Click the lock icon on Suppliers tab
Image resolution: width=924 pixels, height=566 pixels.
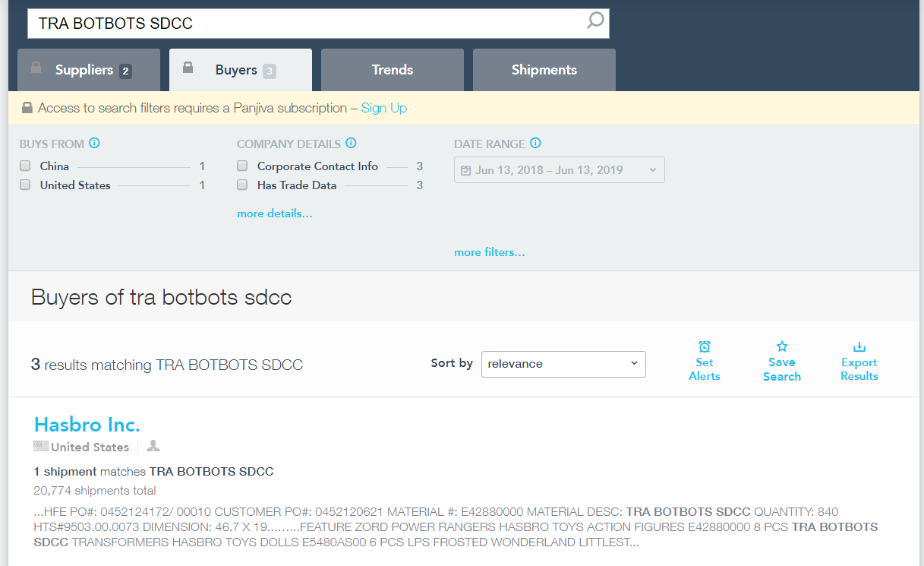click(36, 68)
